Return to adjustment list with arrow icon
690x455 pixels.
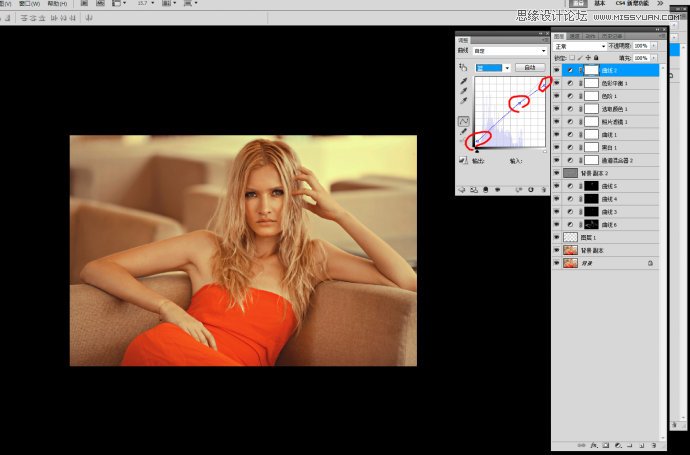pos(462,190)
